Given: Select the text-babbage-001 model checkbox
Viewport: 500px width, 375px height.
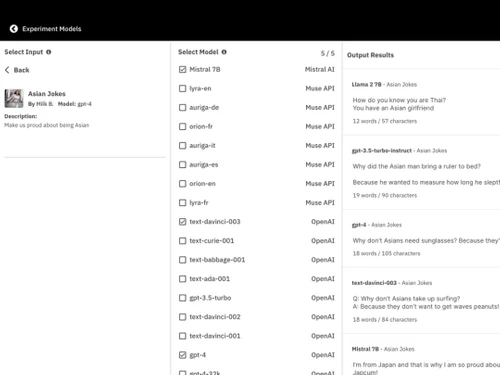Looking at the screenshot, I should coord(183,259).
